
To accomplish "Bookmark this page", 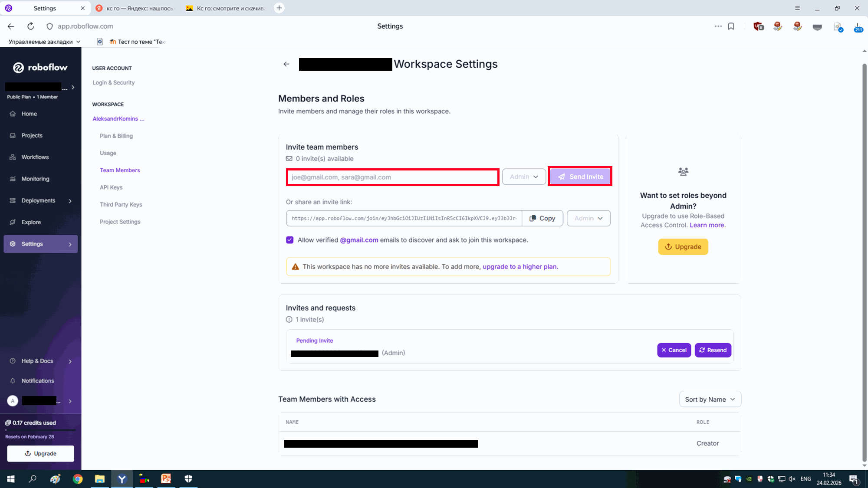I will pos(731,26).
